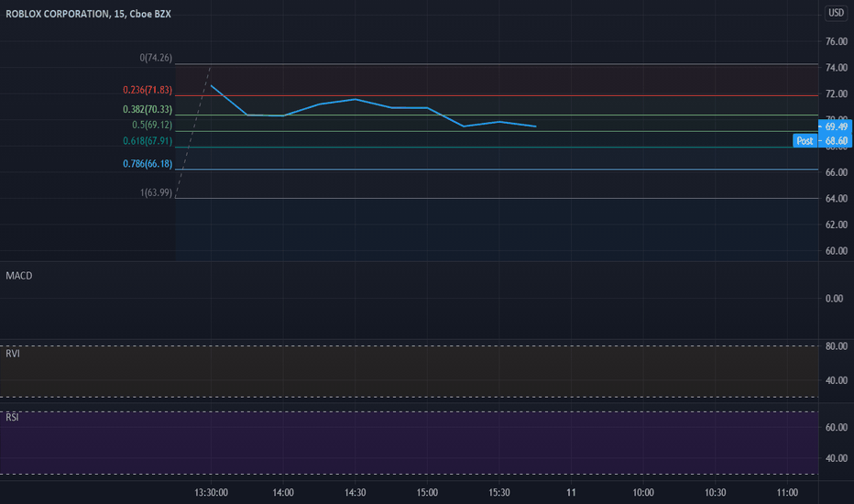This screenshot has height=504, width=854.
Task: Click the red 0.236 Fibonacci line
Action: point(497,95)
